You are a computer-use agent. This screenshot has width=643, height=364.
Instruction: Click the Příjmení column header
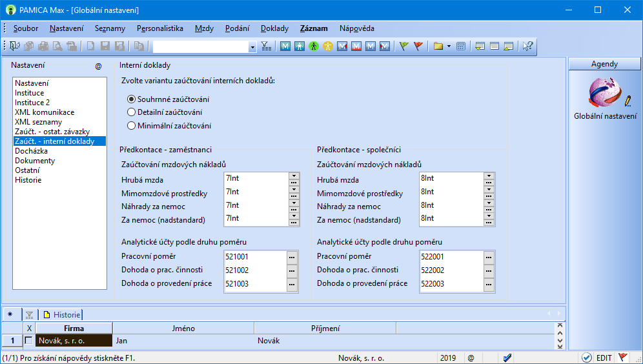[325, 329]
